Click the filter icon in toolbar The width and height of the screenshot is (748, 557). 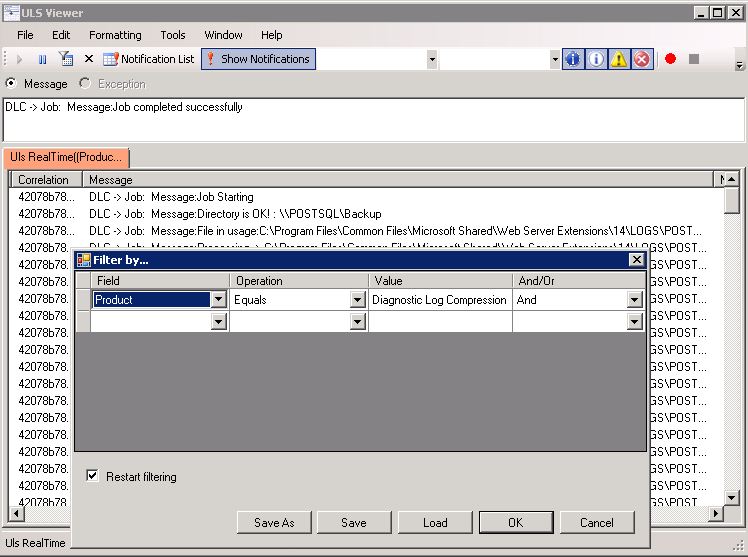click(66, 59)
